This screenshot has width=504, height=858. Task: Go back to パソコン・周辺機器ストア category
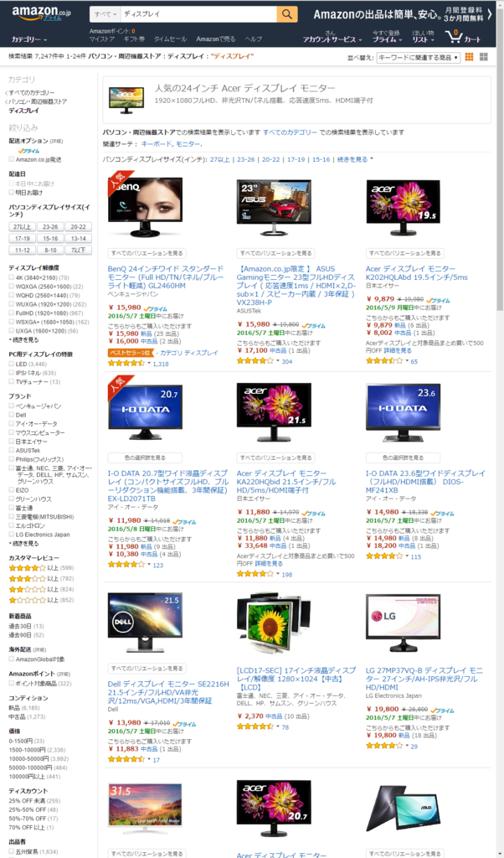coord(39,101)
